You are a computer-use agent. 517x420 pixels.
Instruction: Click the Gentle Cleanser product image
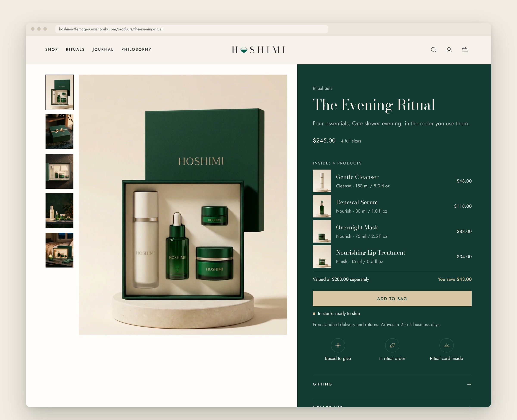click(322, 181)
